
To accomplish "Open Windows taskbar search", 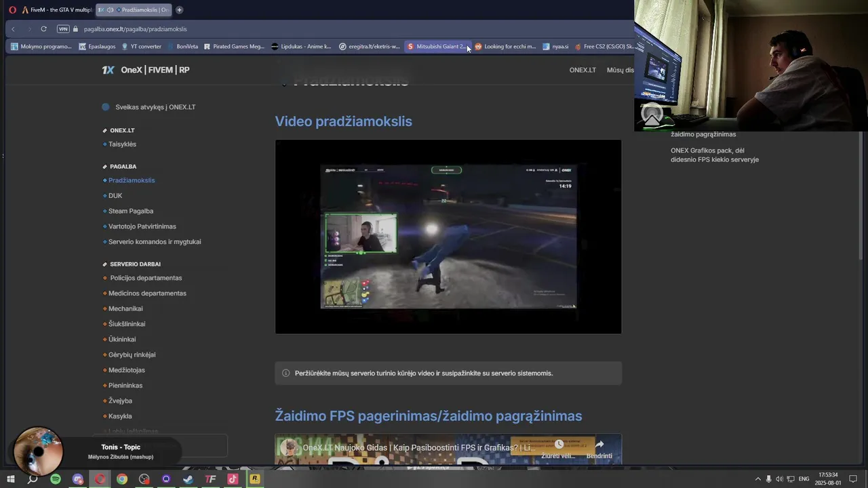I will (33, 479).
